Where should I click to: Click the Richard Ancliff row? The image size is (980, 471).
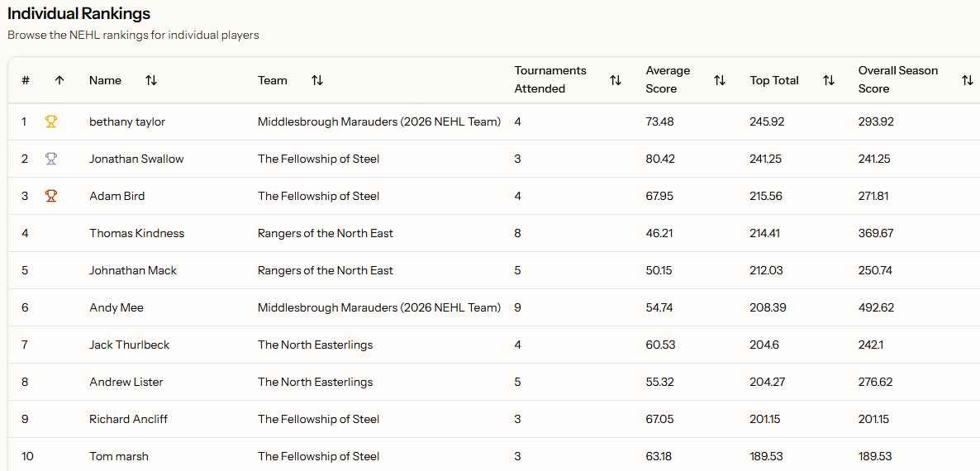click(128, 419)
